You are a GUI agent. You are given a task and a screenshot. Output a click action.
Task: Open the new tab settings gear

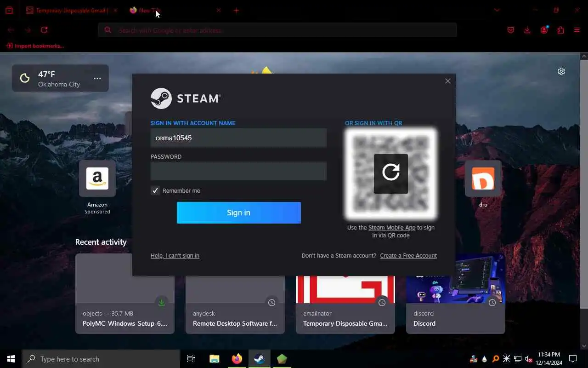561,71
